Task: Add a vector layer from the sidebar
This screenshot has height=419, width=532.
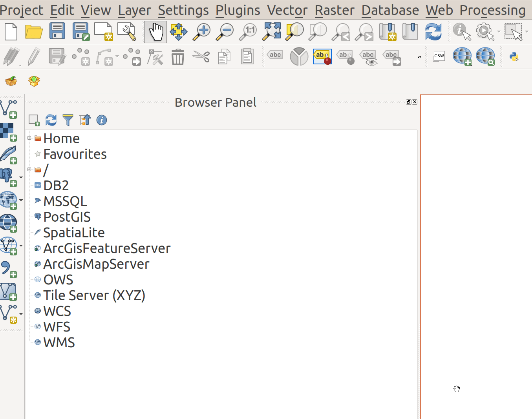Action: [9, 109]
